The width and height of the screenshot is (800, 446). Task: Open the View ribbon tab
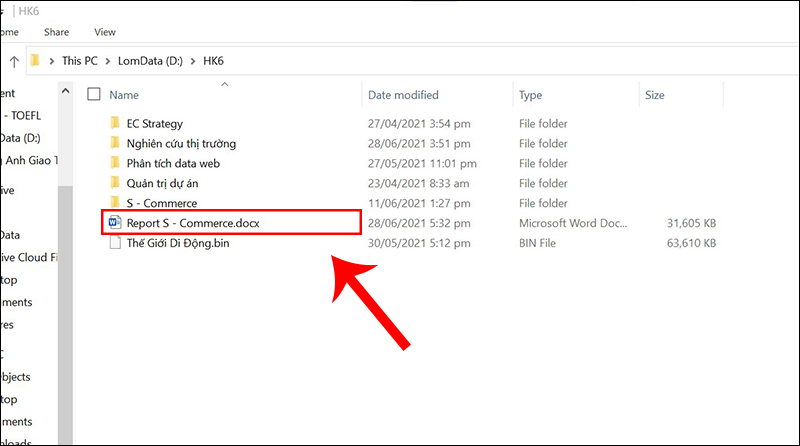105,32
